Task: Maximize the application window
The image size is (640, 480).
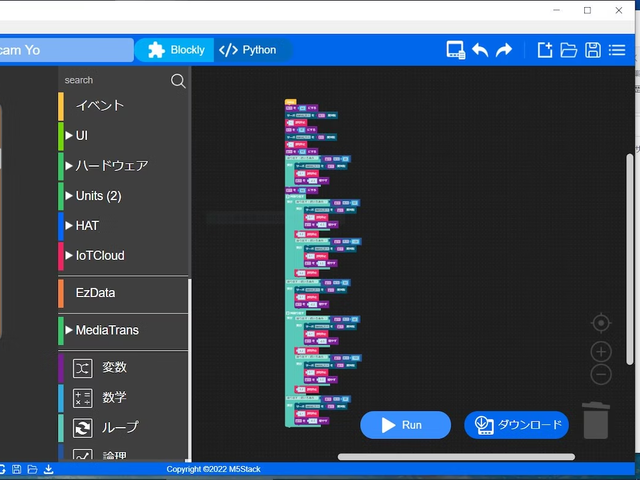Action: point(587,11)
